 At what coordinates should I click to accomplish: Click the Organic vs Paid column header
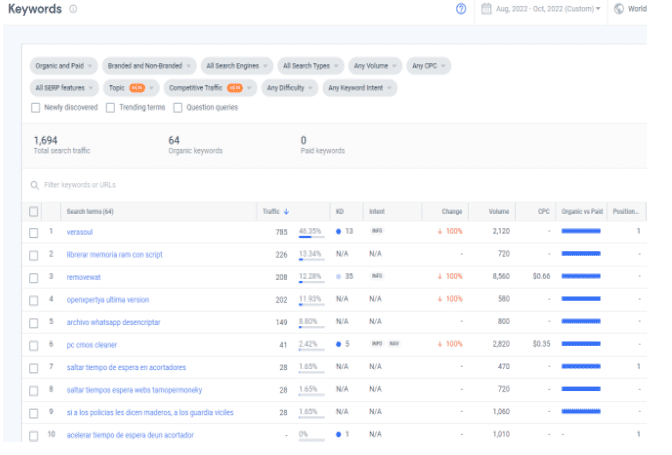coord(581,211)
